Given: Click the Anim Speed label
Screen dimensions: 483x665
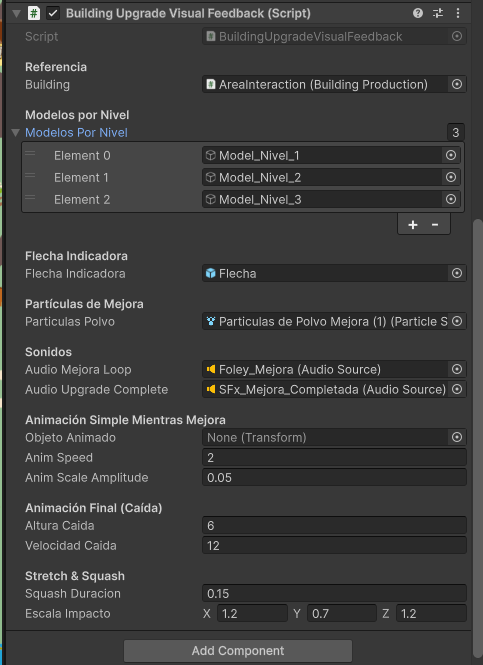Looking at the screenshot, I should click(59, 458).
